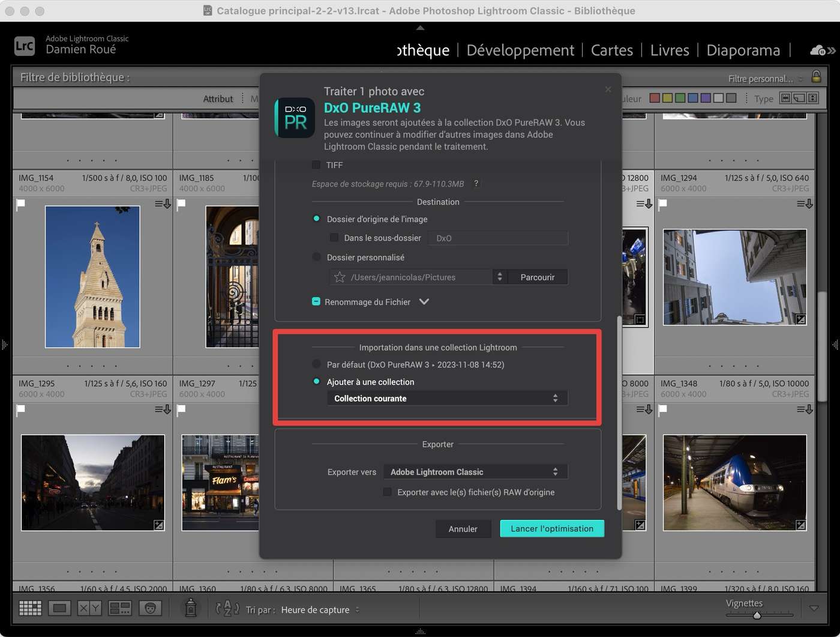This screenshot has width=840, height=637.
Task: Select Dossier d'origine de l'image option
Action: pos(316,219)
